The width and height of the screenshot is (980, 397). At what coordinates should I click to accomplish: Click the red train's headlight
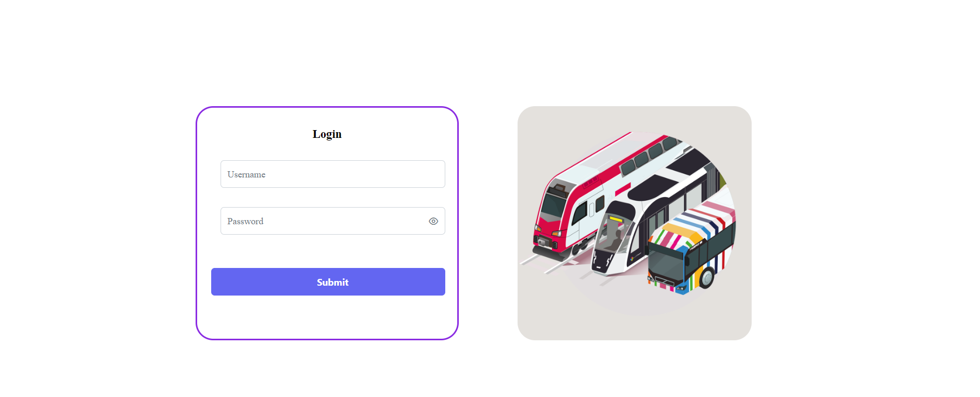click(x=557, y=233)
